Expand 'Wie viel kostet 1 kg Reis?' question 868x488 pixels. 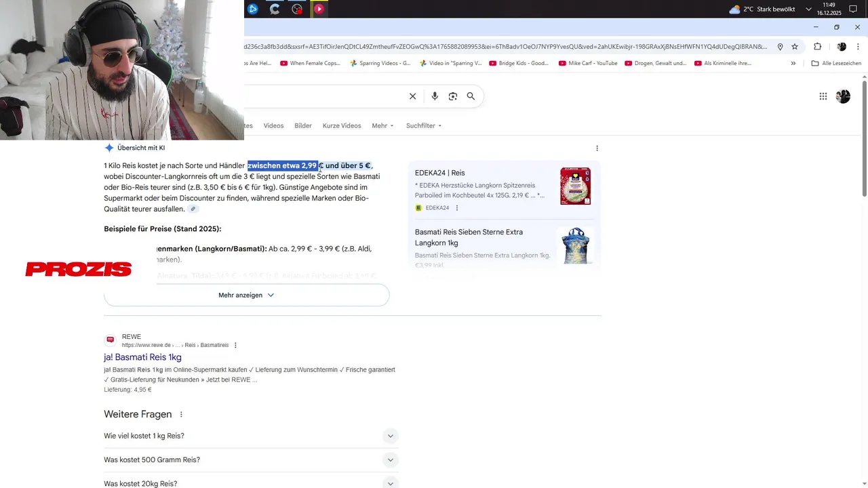pyautogui.click(x=251, y=436)
